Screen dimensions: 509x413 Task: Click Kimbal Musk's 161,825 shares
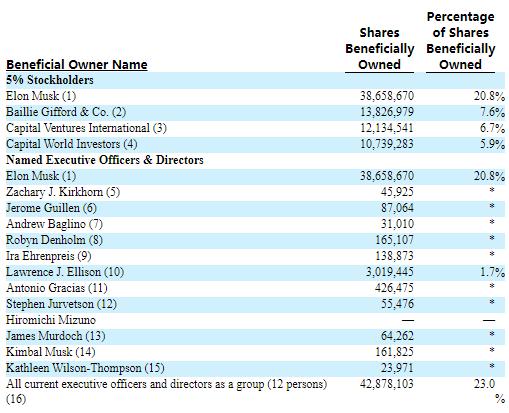395,352
